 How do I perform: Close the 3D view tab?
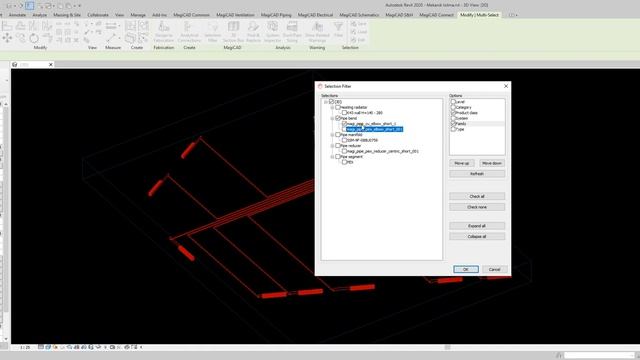pos(51,64)
